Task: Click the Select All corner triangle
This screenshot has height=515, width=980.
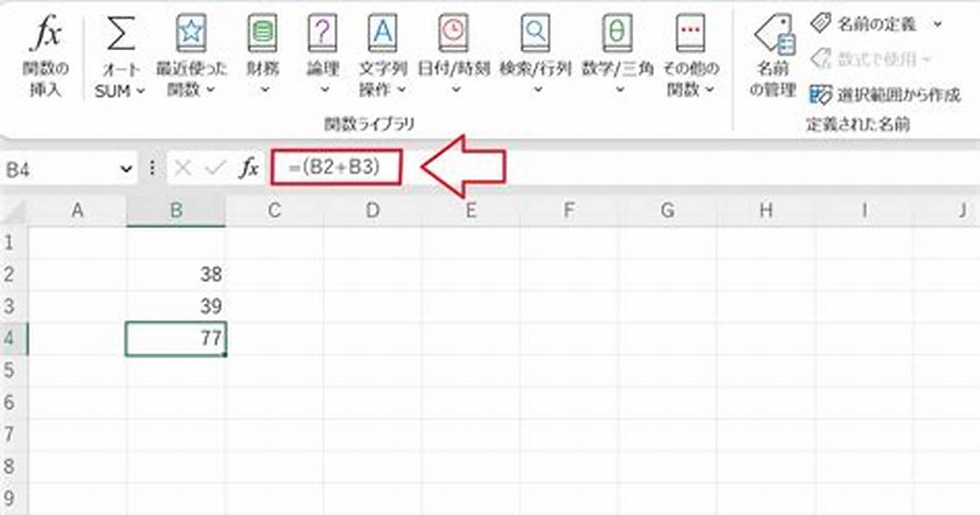Action: (x=14, y=212)
